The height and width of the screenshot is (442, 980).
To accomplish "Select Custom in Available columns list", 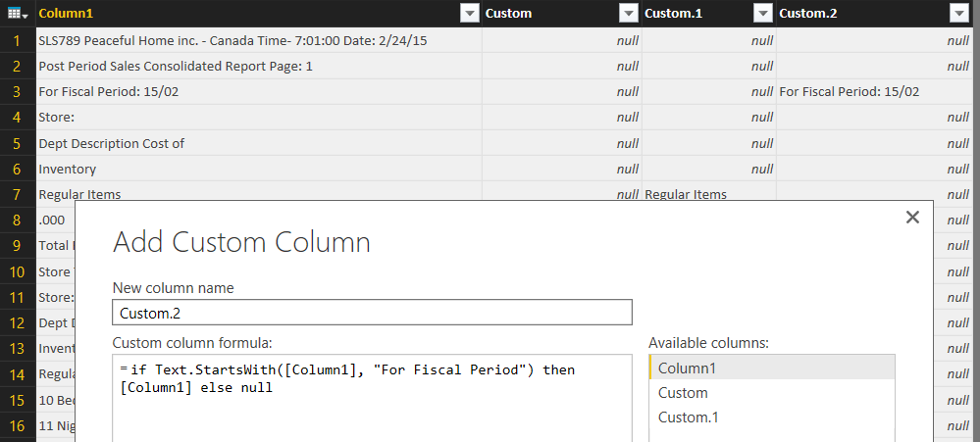I will 771,392.
